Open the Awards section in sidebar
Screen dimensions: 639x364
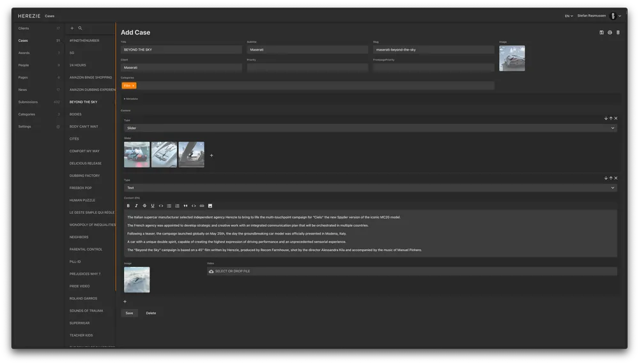24,53
